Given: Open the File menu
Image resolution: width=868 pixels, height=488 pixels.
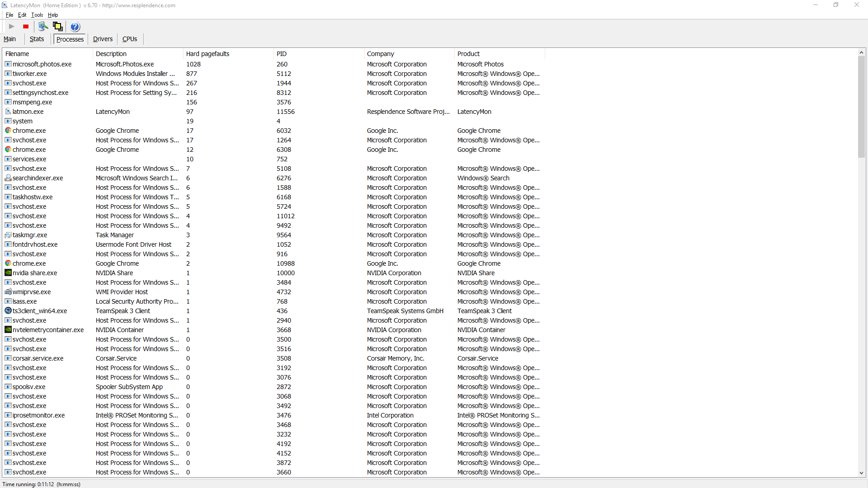Looking at the screenshot, I should 9,15.
